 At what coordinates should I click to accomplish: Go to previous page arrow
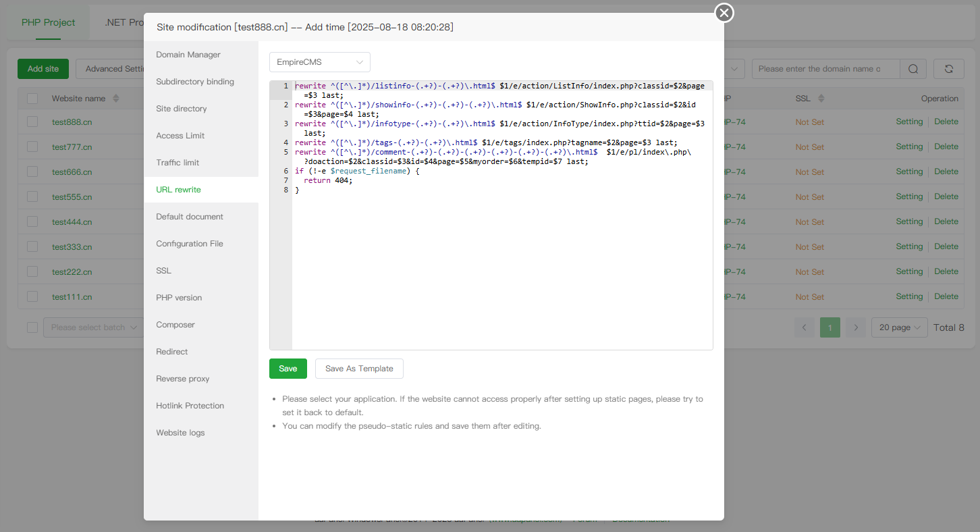804,327
